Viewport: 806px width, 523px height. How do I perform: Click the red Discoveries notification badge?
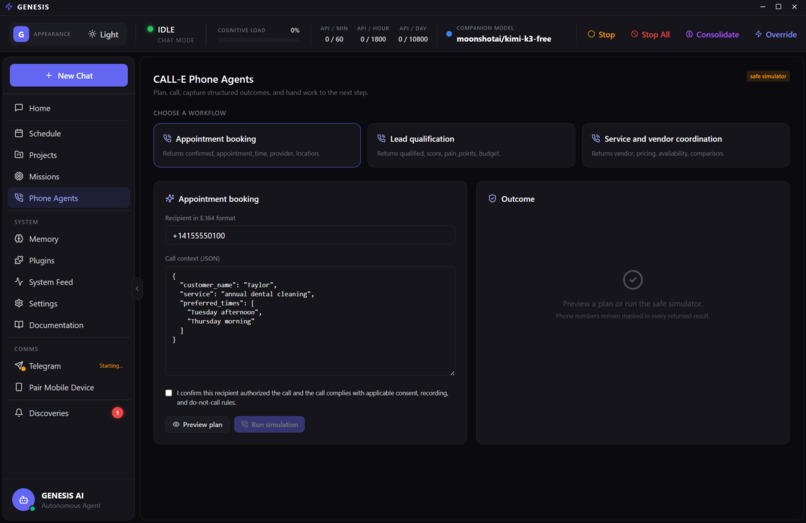click(x=117, y=413)
